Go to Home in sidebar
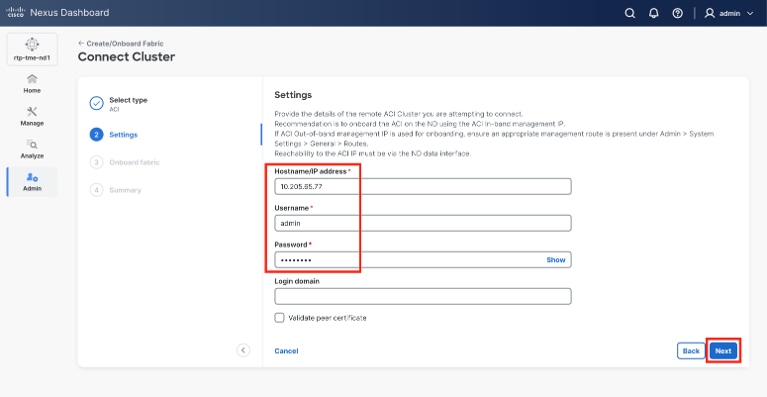Image resolution: width=767 pixels, height=397 pixels. click(x=32, y=84)
